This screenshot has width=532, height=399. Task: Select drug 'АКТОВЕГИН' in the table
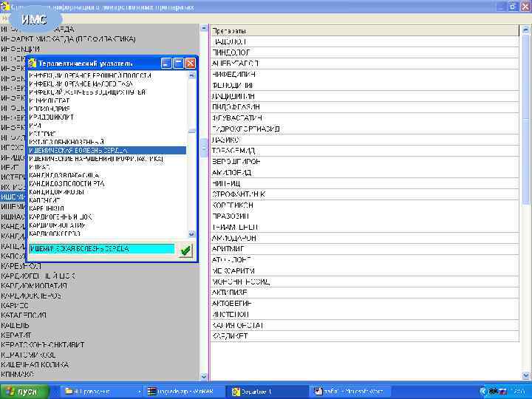pos(365,304)
